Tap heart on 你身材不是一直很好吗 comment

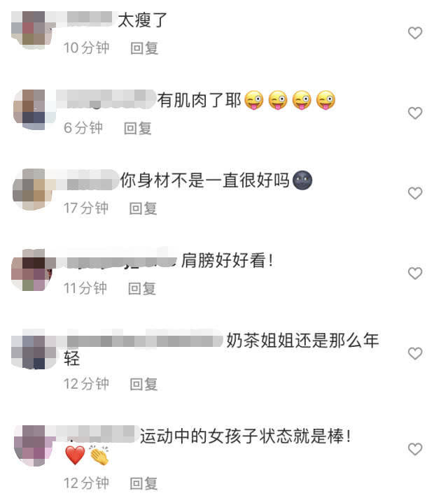pos(414,193)
